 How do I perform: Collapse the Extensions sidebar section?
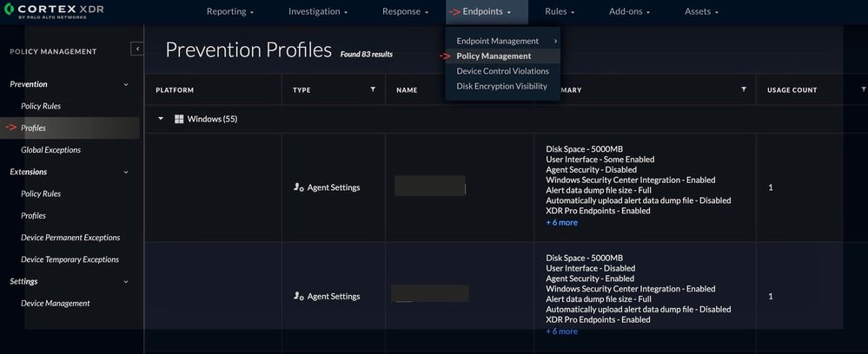[126, 172]
